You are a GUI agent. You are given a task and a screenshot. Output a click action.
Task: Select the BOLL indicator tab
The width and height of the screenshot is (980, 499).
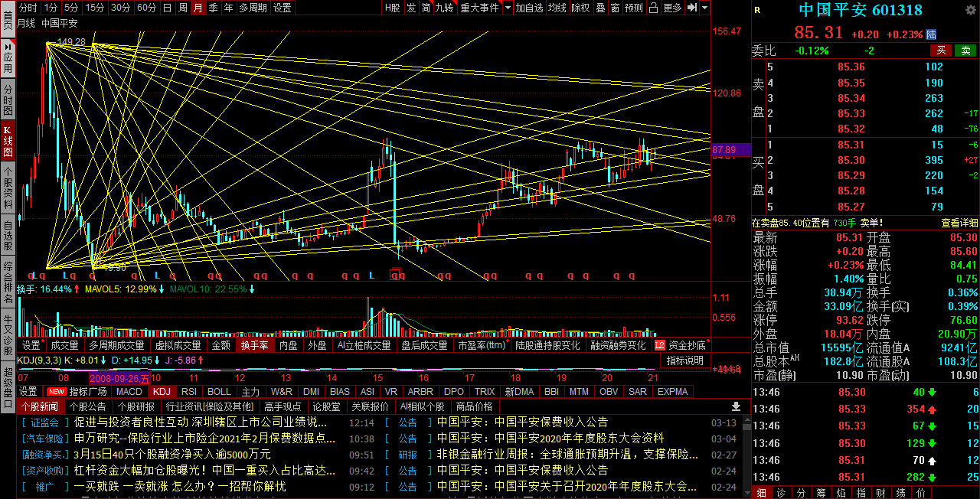(x=219, y=391)
